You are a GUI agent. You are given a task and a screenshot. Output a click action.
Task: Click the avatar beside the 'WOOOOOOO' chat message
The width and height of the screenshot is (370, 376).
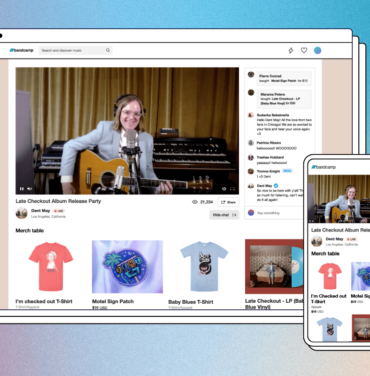251,143
